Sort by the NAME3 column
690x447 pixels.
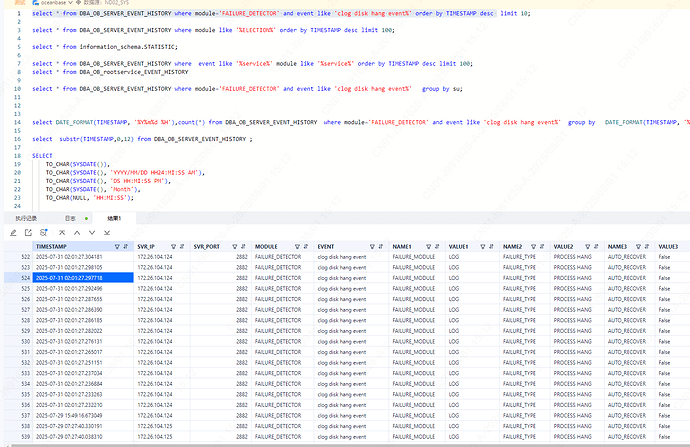coord(646,247)
